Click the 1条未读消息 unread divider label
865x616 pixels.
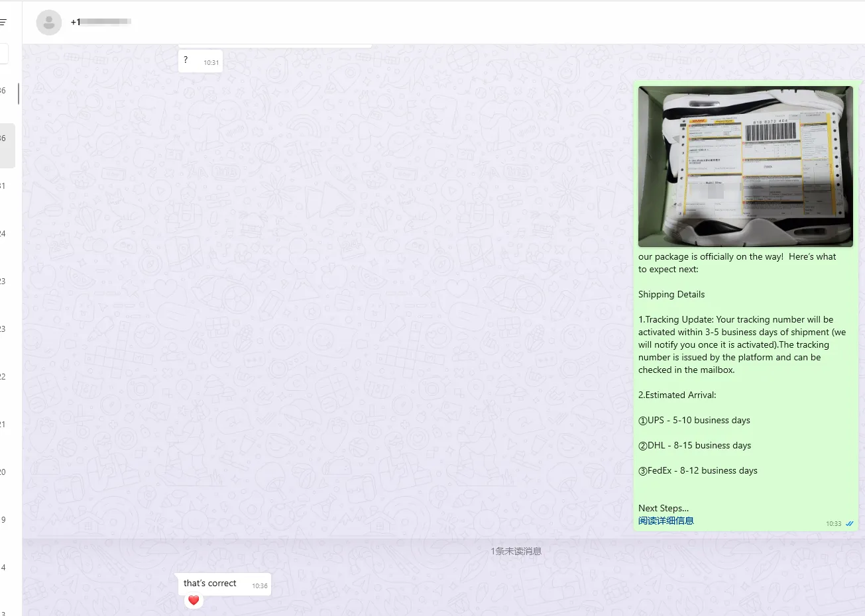(516, 551)
